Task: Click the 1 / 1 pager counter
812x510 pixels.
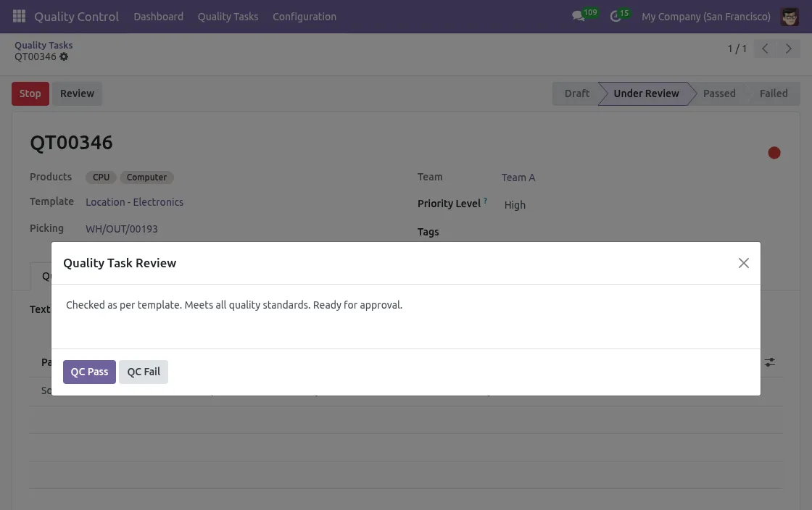Action: [x=737, y=49]
